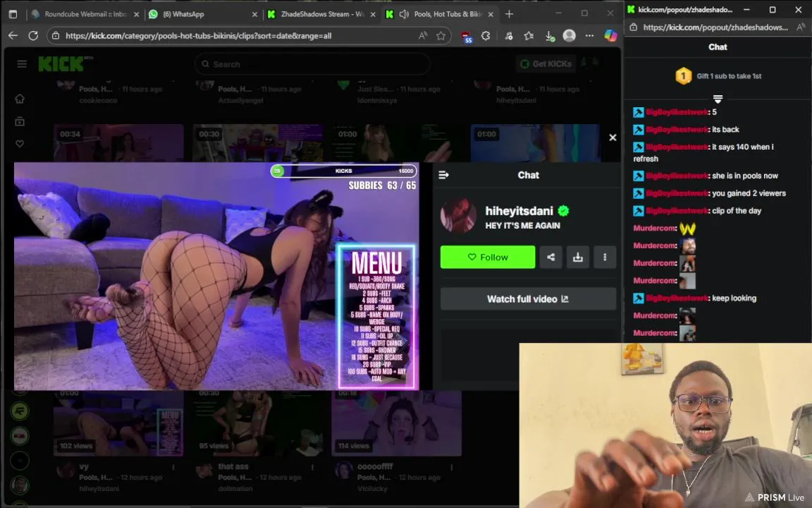
Task: Click the chat message 'she is in pools now'
Action: pos(744,176)
